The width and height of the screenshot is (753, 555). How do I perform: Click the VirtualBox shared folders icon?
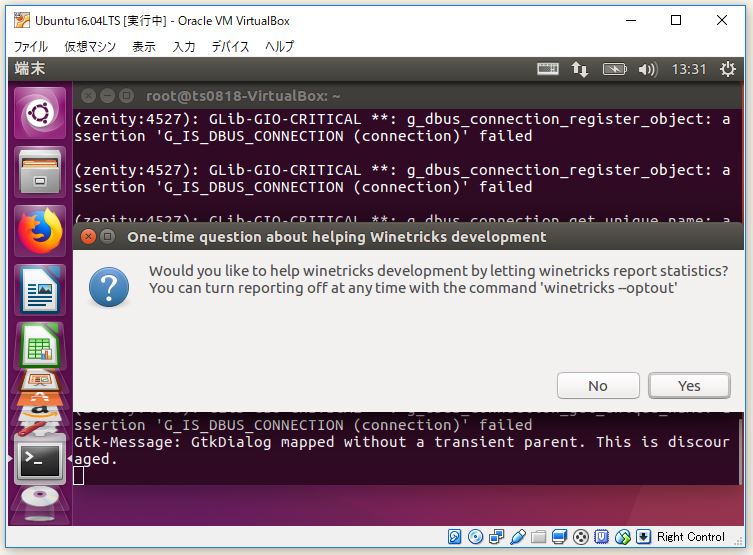(538, 537)
